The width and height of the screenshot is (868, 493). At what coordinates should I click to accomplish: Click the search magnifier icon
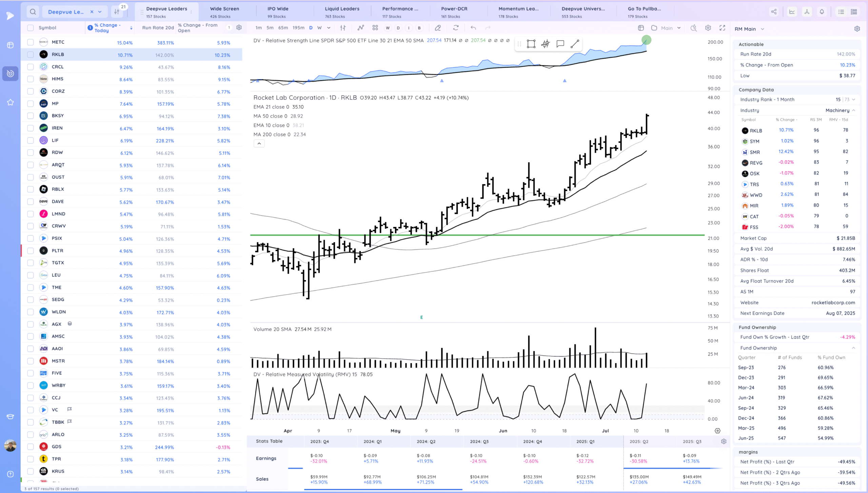tap(33, 12)
